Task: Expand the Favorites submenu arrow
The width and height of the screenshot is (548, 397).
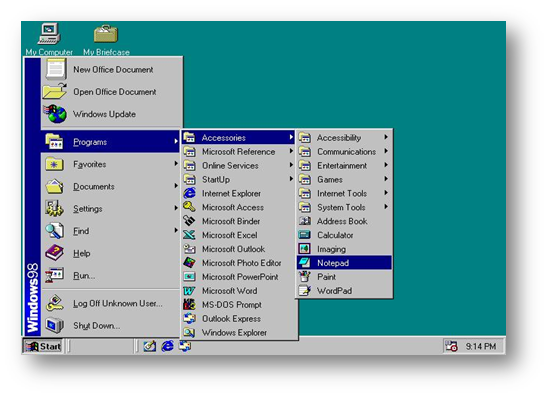Action: (176, 164)
